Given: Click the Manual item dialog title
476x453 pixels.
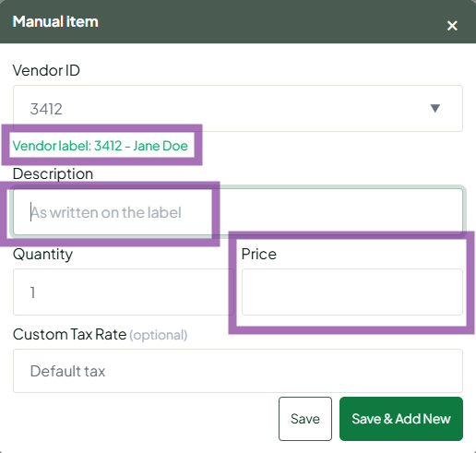Looking at the screenshot, I should (55, 21).
